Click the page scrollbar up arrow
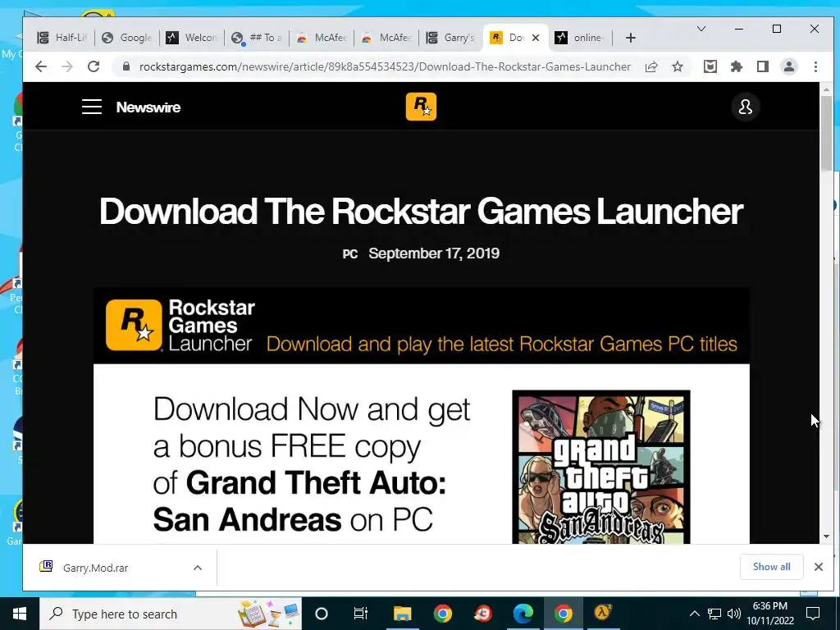Screen dimensions: 840x630 point(826,89)
